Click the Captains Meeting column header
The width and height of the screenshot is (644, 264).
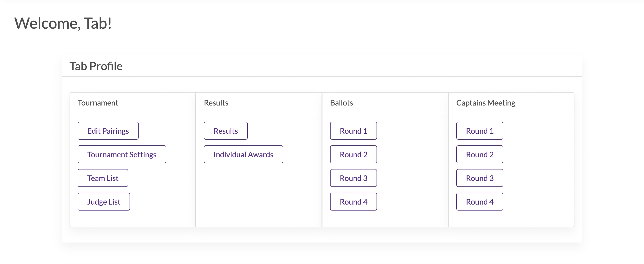(485, 103)
